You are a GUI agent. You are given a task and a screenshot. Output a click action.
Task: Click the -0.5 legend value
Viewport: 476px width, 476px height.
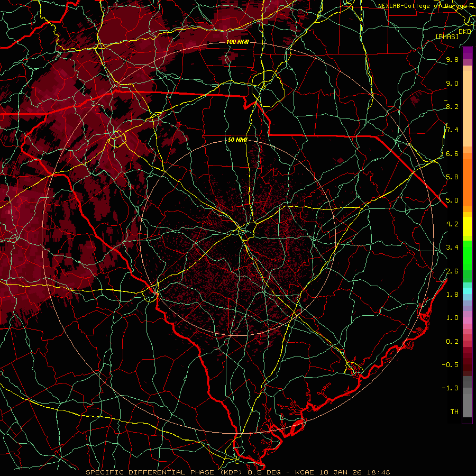coord(450,365)
